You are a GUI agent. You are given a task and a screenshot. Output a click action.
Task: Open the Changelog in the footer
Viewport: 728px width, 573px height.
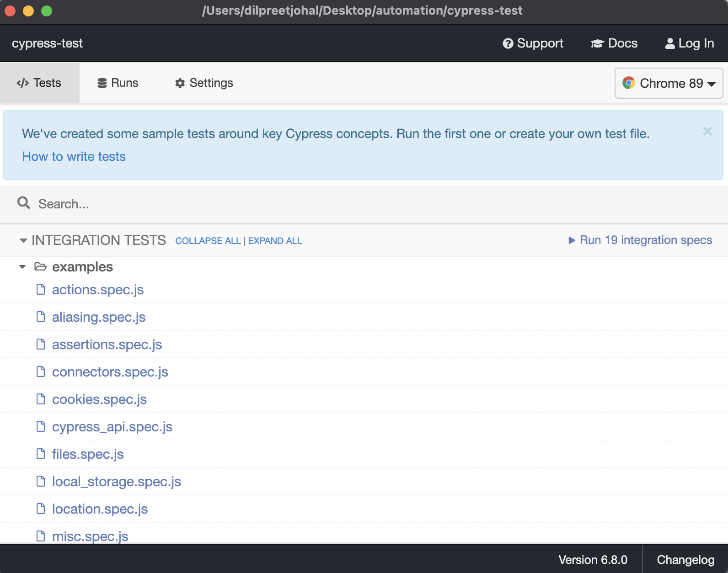coord(685,560)
